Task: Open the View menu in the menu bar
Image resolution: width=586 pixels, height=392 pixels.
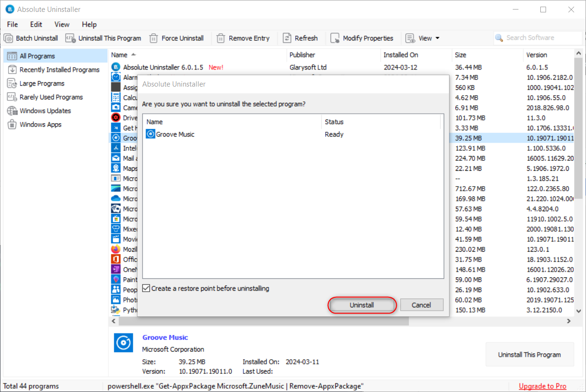Action: coord(62,24)
